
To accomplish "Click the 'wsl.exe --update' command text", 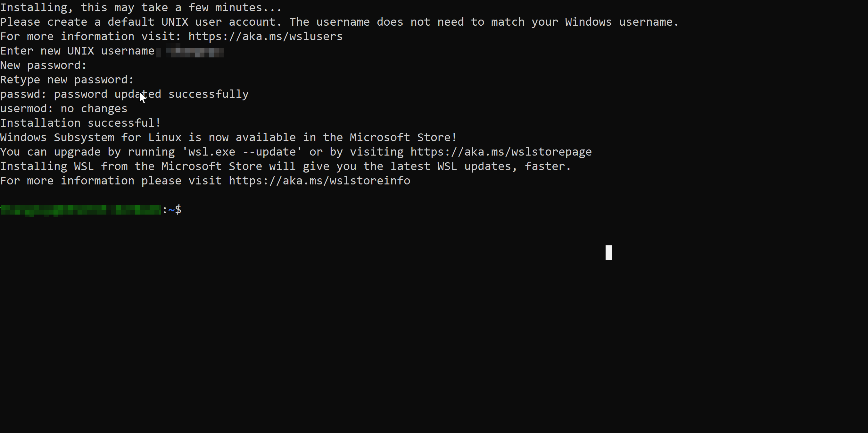I will tap(242, 152).
